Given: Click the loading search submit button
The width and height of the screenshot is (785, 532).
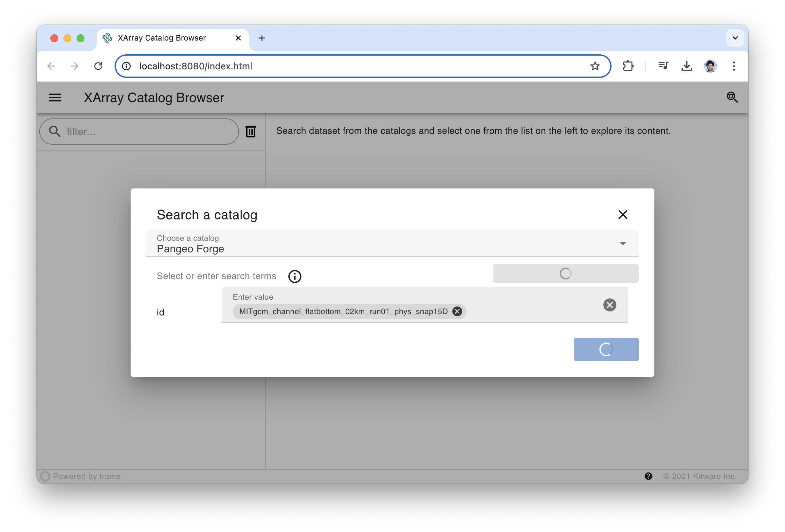Looking at the screenshot, I should coord(606,349).
